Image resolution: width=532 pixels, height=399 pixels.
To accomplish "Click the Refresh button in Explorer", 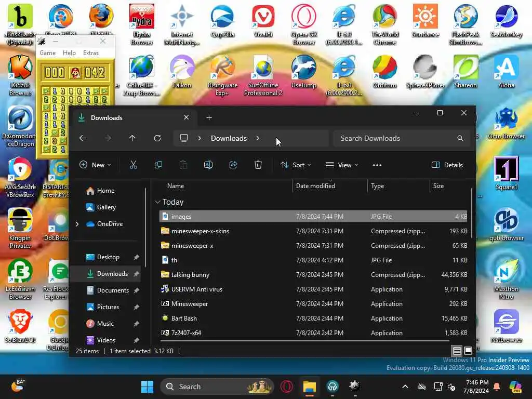I will (157, 138).
